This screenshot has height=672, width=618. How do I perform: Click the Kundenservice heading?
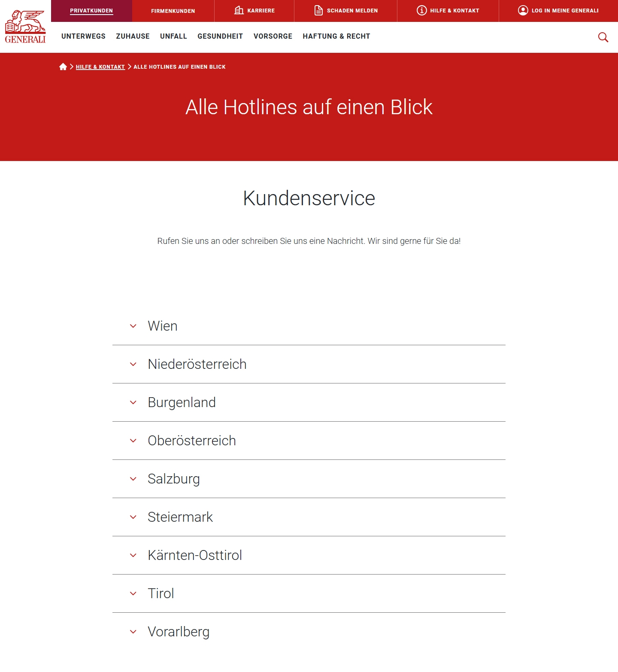[x=309, y=198]
